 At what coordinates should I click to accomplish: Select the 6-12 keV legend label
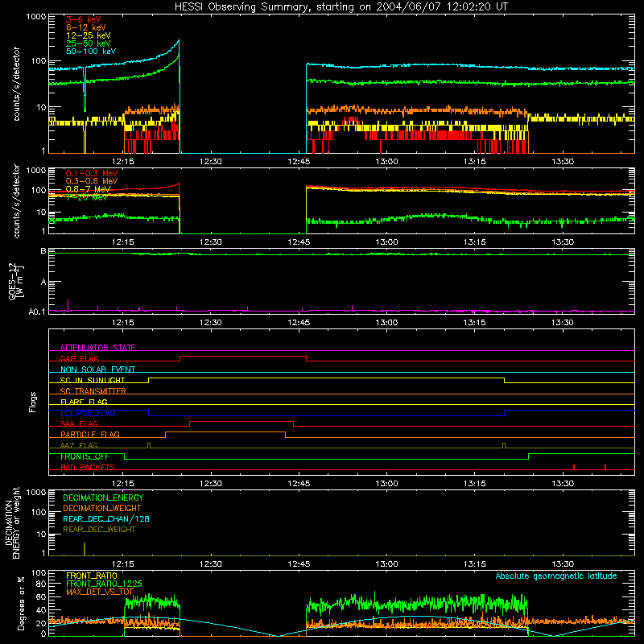(85, 27)
